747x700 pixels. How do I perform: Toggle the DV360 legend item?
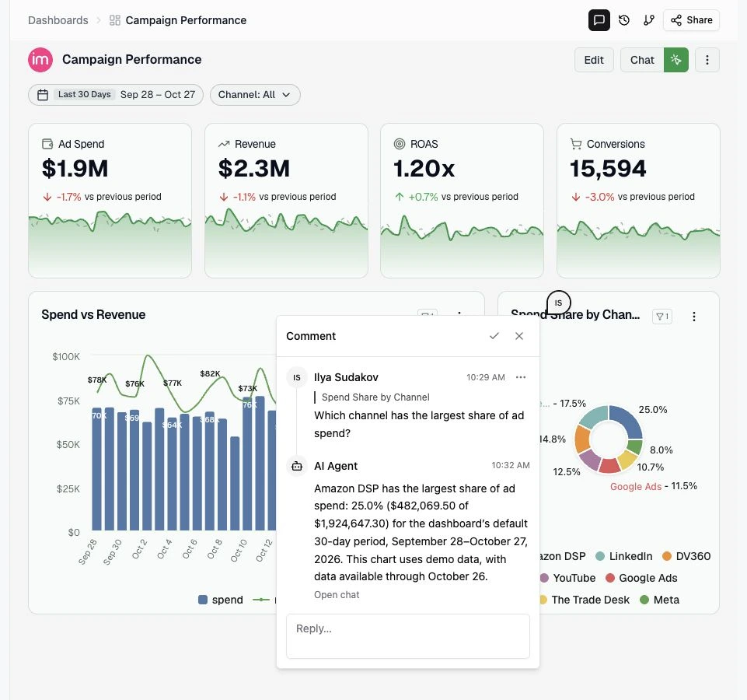point(686,556)
